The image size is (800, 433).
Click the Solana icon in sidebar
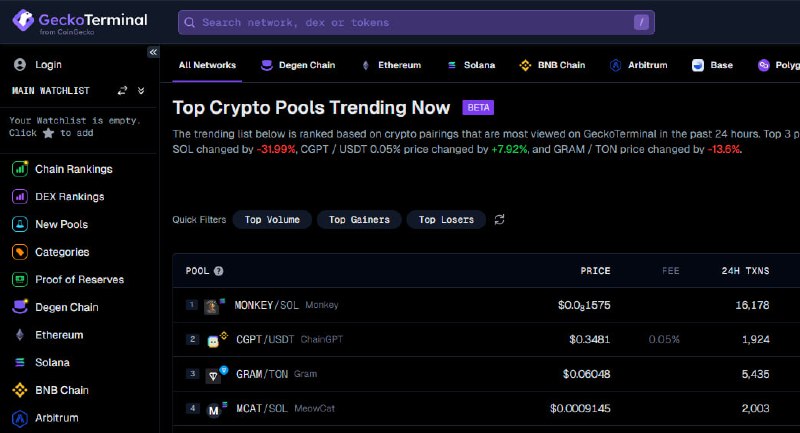pyautogui.click(x=20, y=362)
